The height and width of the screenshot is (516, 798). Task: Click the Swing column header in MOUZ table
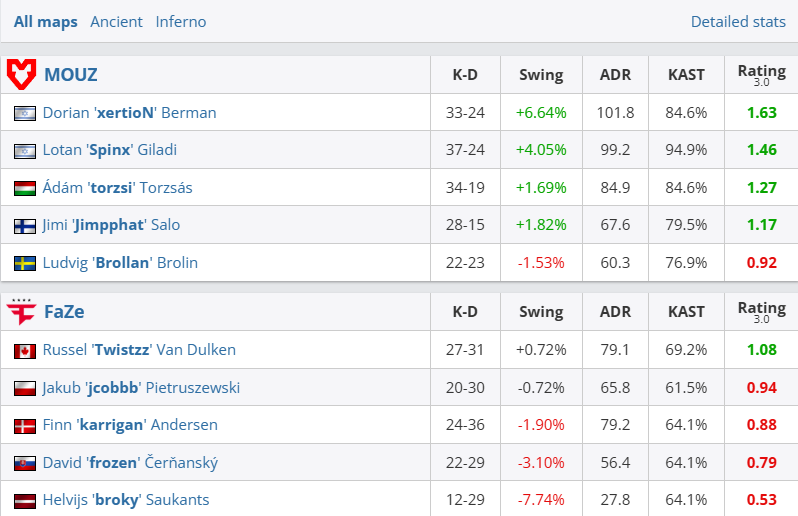coord(541,74)
